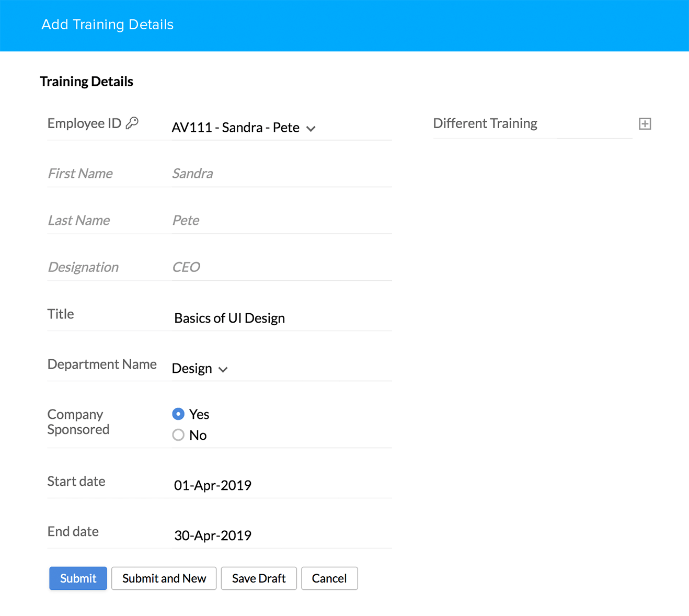Viewport: 689px width, 616px height.
Task: Click the Different Training label
Action: coord(485,123)
